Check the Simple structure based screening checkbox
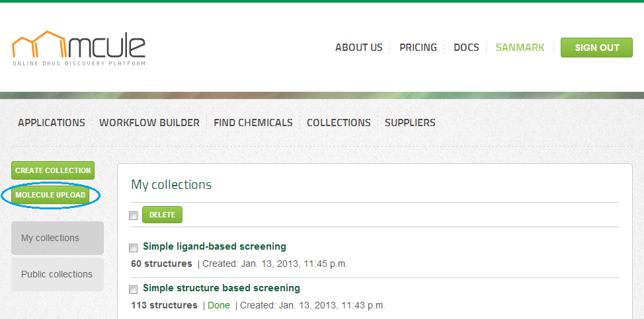 (134, 289)
